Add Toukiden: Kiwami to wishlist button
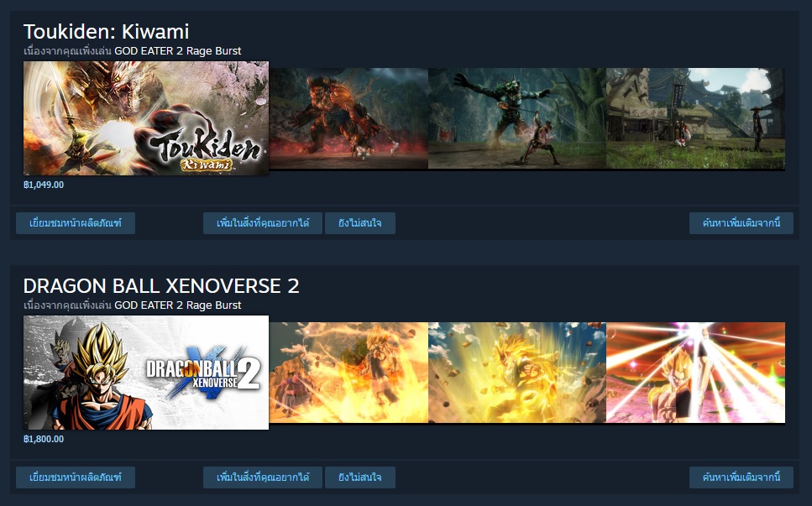This screenshot has height=506, width=812. [263, 223]
